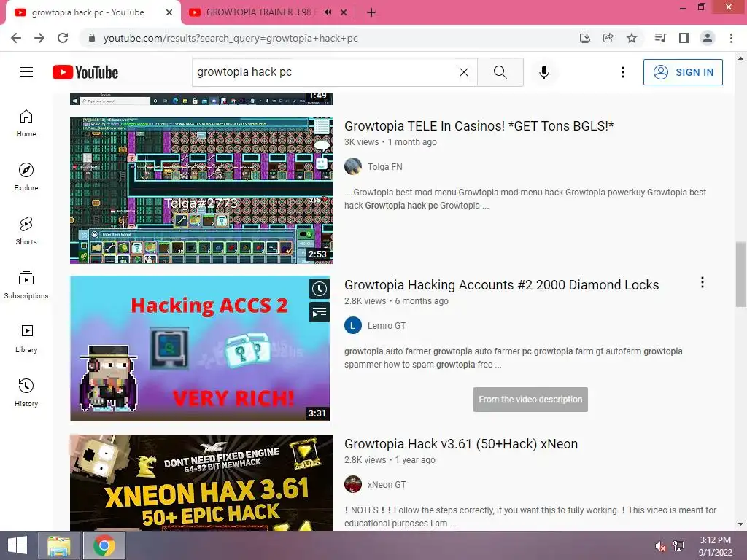Image resolution: width=747 pixels, height=560 pixels.
Task: Open Explore in sidebar
Action: pos(26,177)
